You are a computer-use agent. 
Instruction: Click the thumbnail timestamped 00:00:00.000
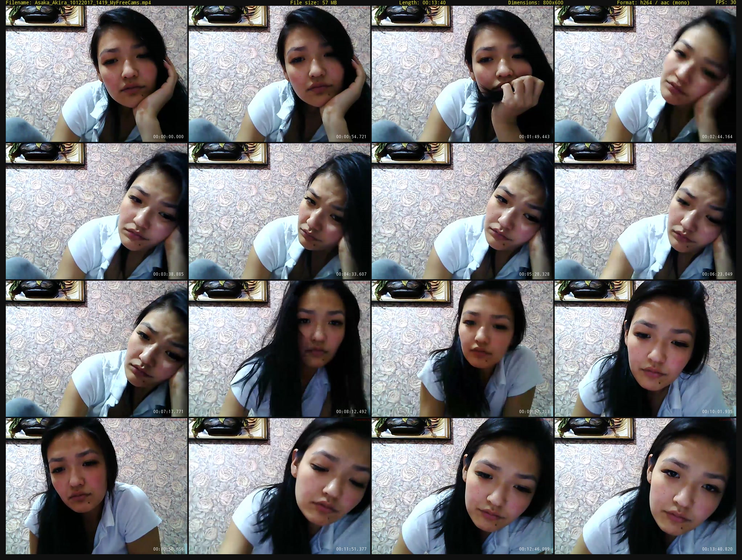(x=97, y=74)
